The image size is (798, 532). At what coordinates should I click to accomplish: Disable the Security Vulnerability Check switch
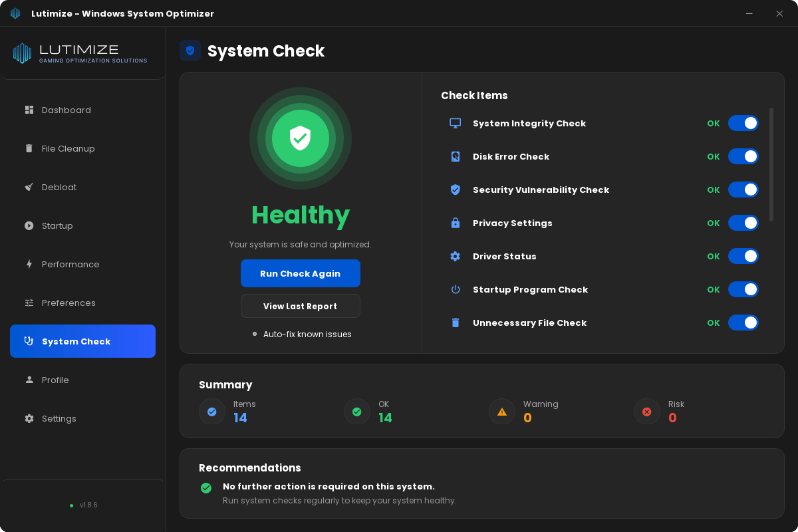pyautogui.click(x=743, y=190)
